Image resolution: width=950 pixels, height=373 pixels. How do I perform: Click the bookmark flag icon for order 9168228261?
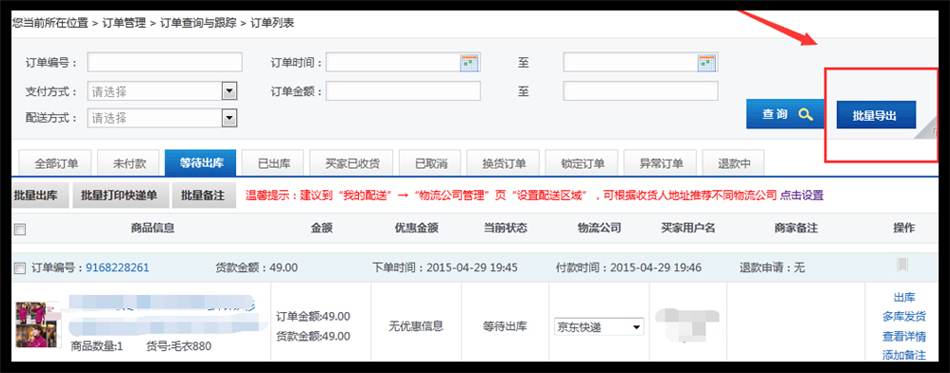click(x=903, y=265)
